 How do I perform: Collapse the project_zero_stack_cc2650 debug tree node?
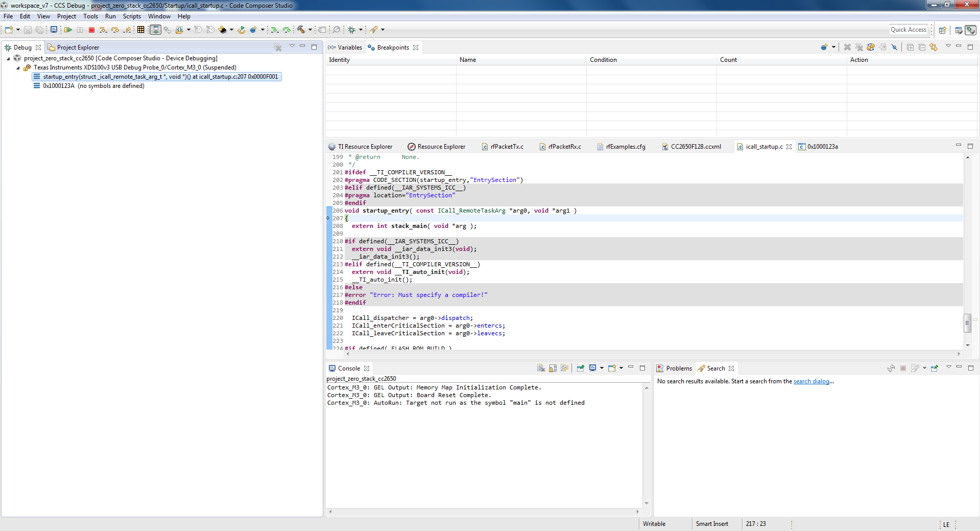(x=8, y=59)
